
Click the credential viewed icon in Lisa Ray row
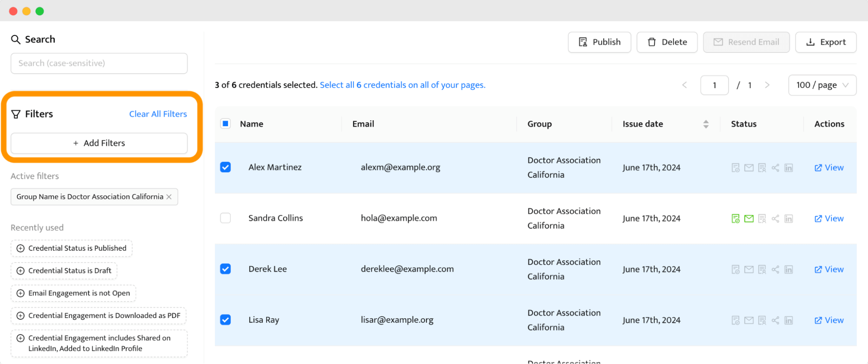click(762, 320)
